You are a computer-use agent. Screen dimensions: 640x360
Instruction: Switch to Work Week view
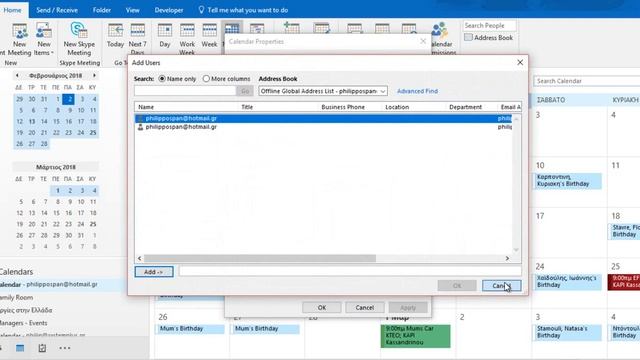point(187,40)
